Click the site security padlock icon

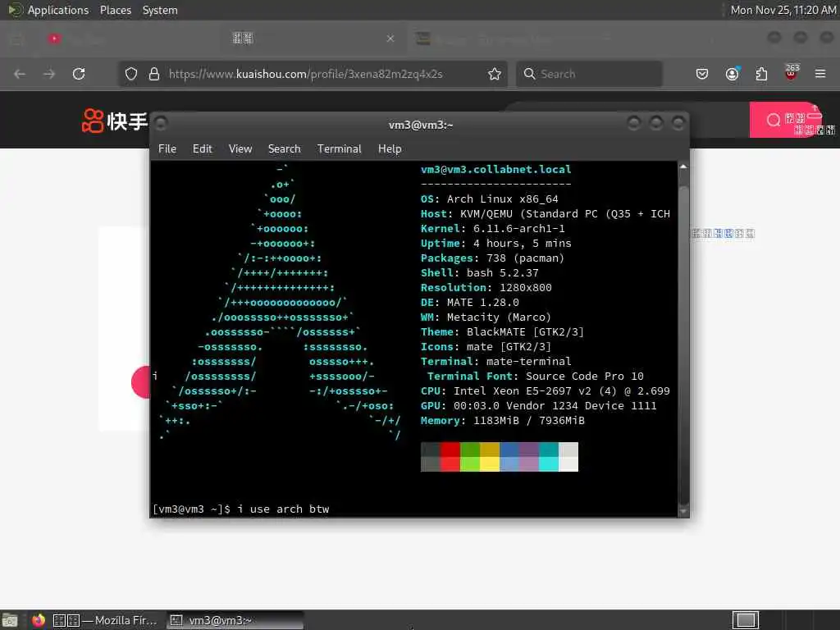coord(154,74)
